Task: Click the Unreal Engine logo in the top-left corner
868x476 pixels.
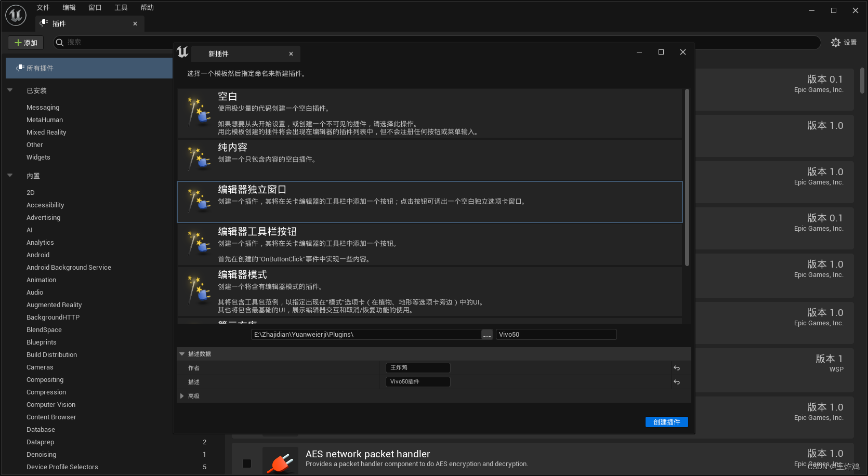Action: 16,15
